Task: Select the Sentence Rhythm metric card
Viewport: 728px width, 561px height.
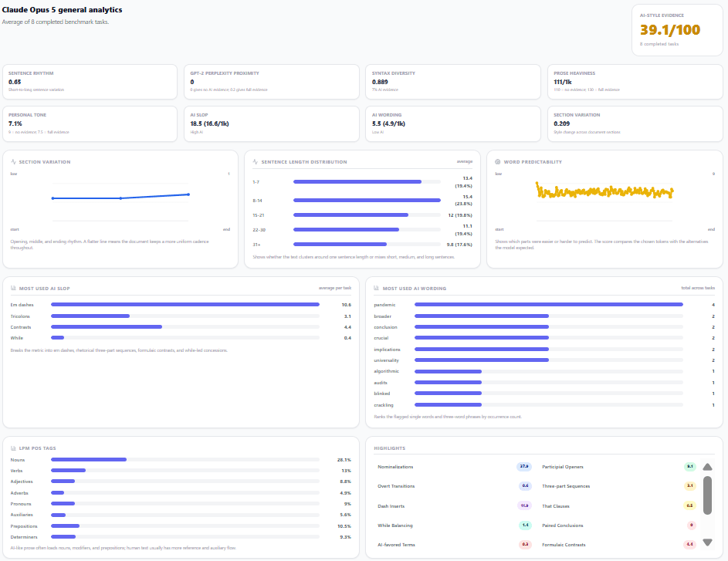Action: coord(90,82)
